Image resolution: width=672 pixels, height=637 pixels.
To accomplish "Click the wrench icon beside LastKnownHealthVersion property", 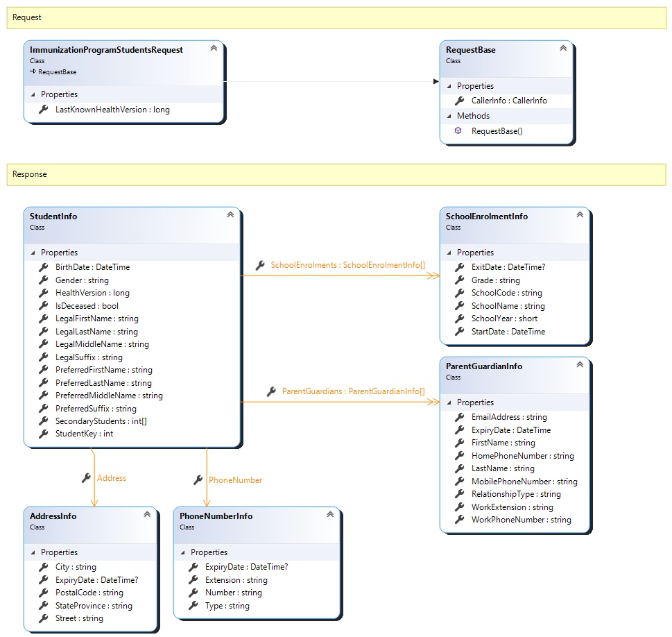I will pos(43,110).
